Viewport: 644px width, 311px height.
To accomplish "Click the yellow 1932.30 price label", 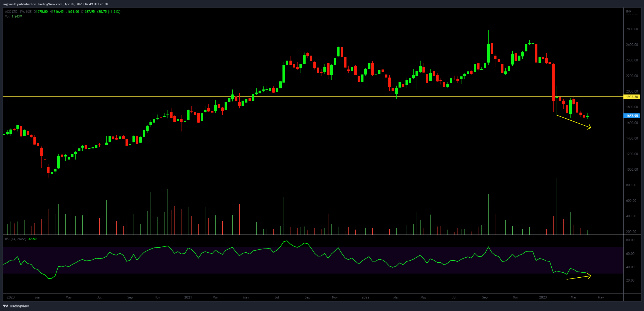I will (632, 97).
